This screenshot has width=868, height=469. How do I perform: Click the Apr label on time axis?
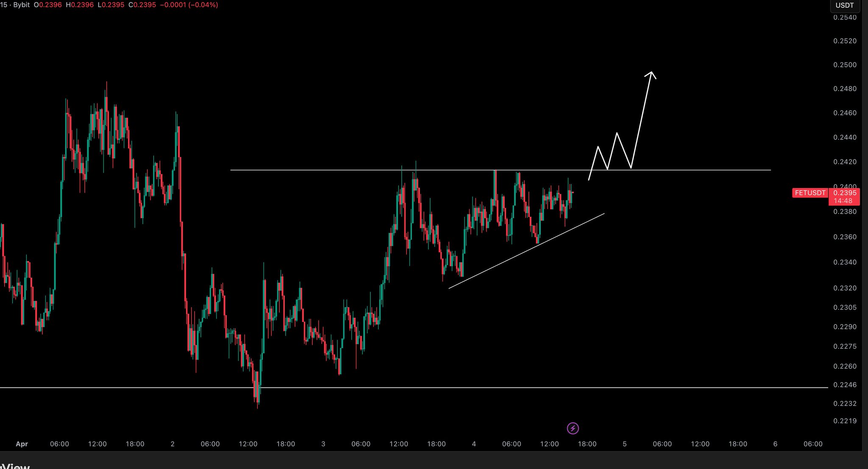22,444
